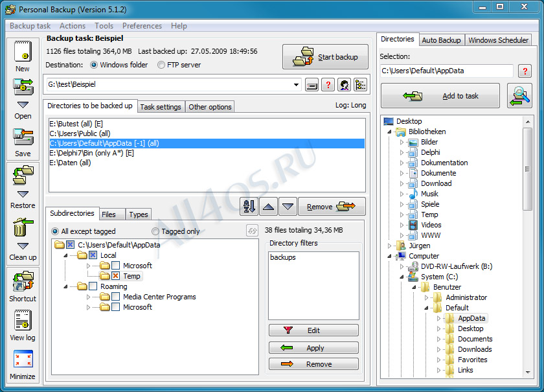Choose All except tagged option

(55, 231)
